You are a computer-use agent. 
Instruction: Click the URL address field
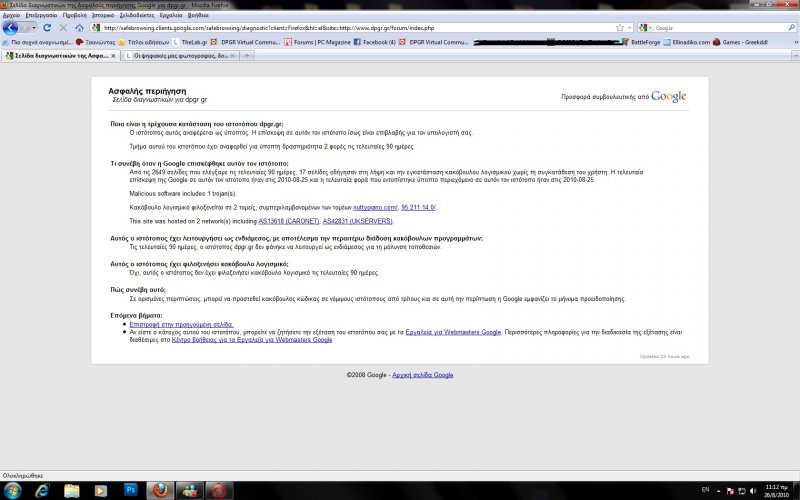tap(357, 28)
